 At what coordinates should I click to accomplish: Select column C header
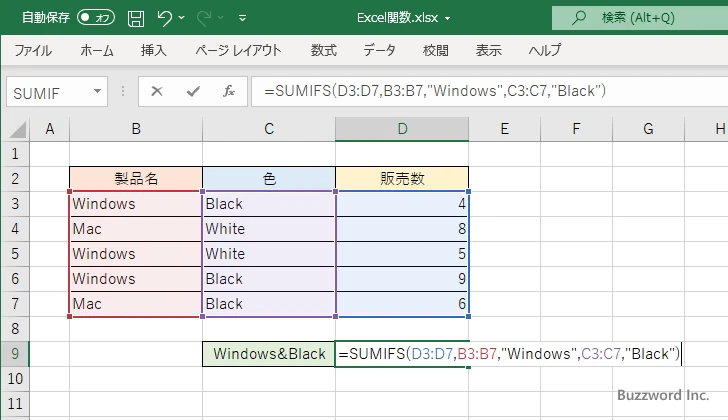[x=269, y=129]
